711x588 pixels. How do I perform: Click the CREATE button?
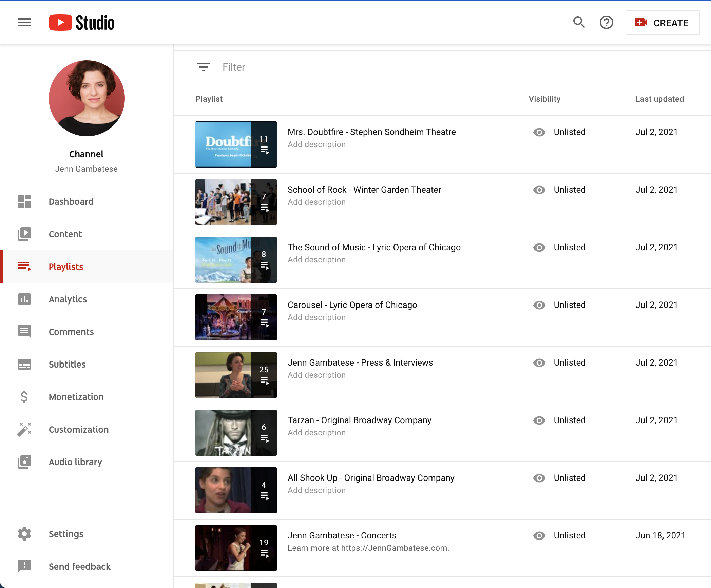pyautogui.click(x=662, y=23)
